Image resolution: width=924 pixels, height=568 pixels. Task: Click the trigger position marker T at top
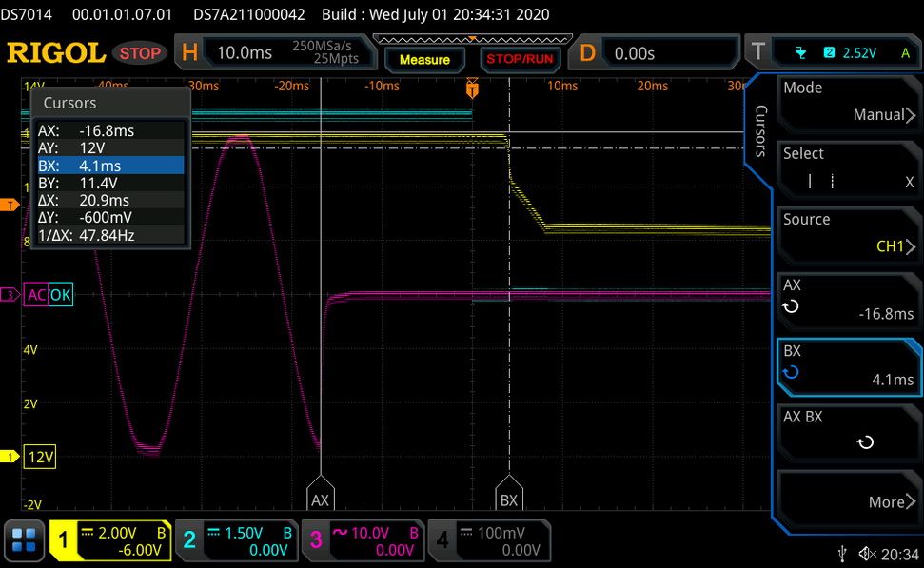(x=472, y=89)
